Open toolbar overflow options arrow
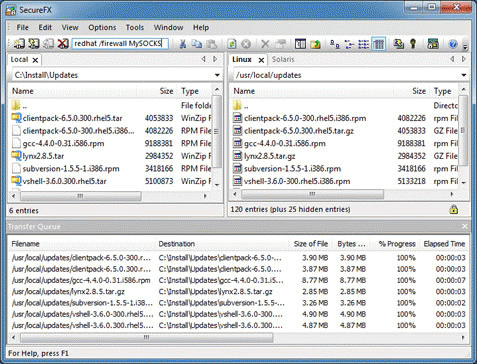The width and height of the screenshot is (477, 364). coord(465,46)
